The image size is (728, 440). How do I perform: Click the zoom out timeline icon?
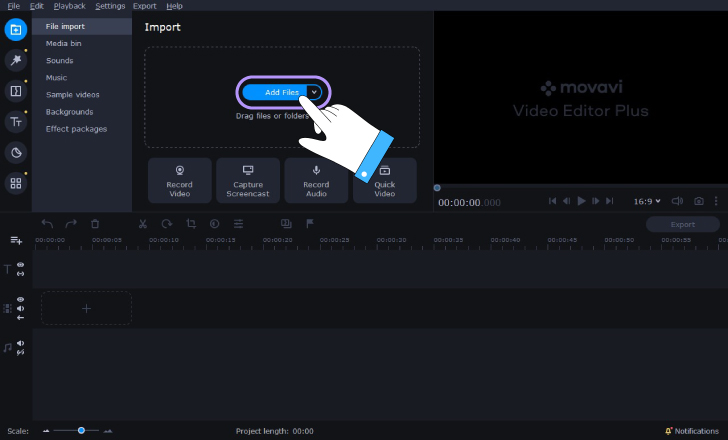[x=46, y=431]
